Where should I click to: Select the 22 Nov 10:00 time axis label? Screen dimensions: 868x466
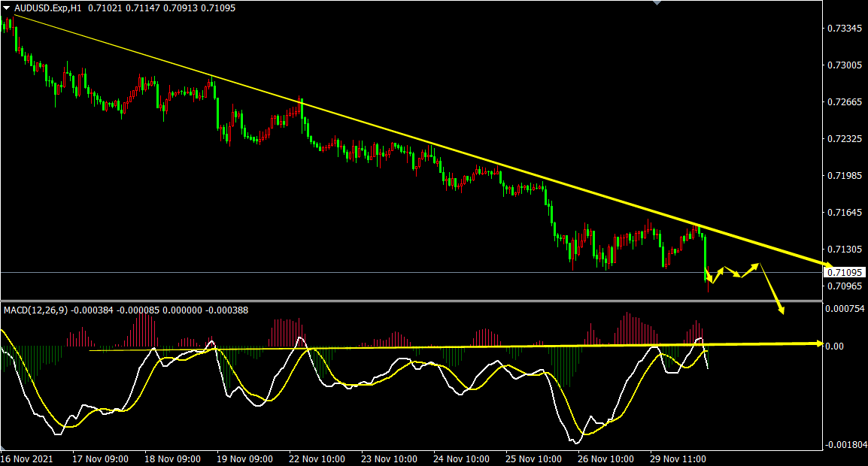pos(317,458)
